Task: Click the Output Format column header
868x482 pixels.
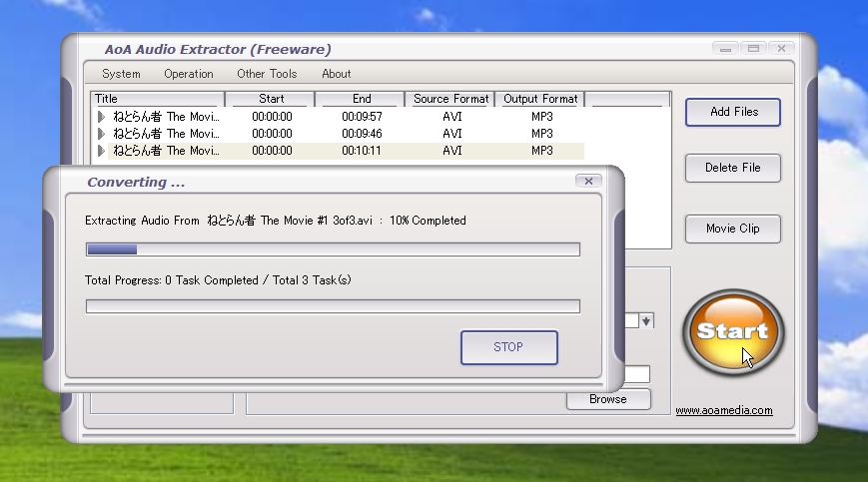Action: pos(539,99)
